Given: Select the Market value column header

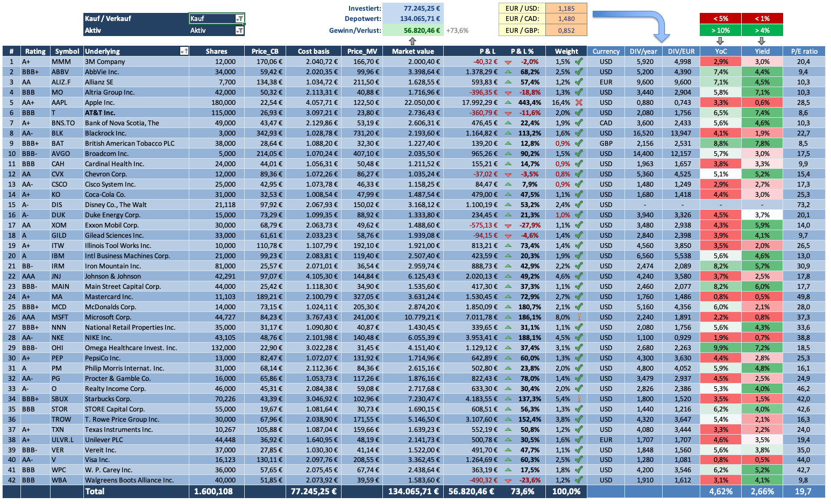Looking at the screenshot, I should coord(413,52).
